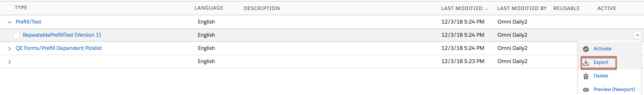Click the Delete trash can icon

[586, 76]
